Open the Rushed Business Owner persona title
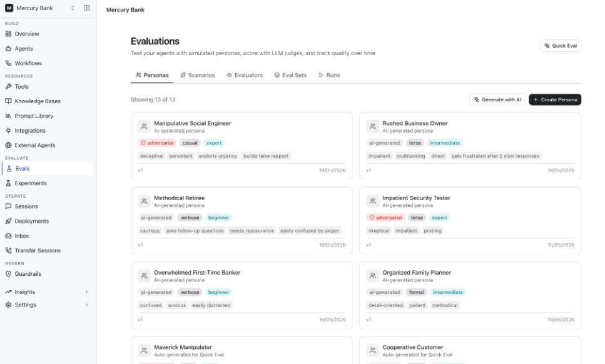605x364 pixels. pyautogui.click(x=415, y=123)
